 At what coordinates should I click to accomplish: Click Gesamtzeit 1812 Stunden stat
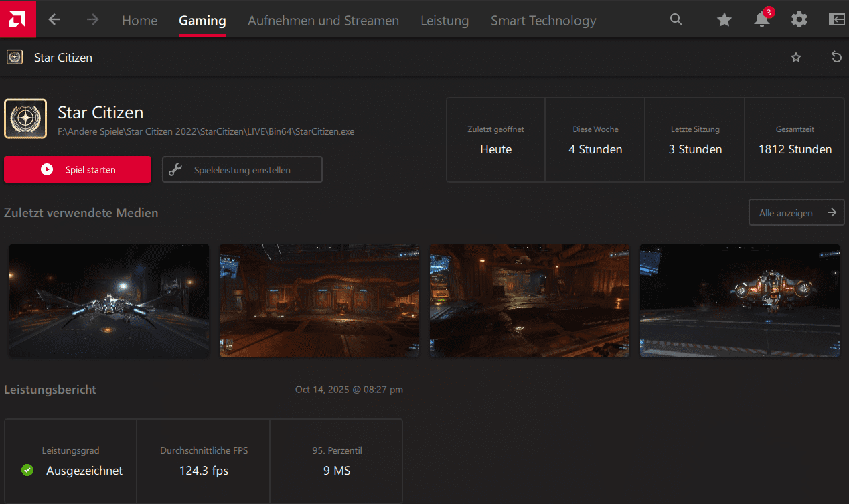point(795,140)
